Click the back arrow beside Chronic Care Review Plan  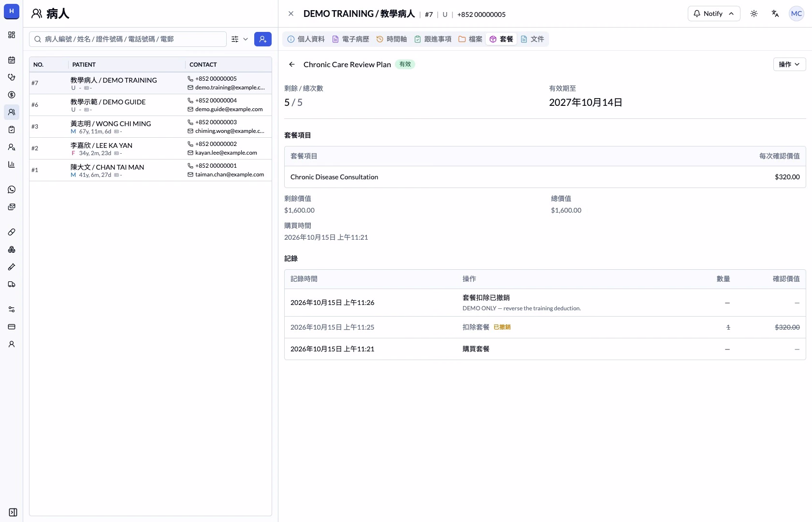click(x=292, y=64)
